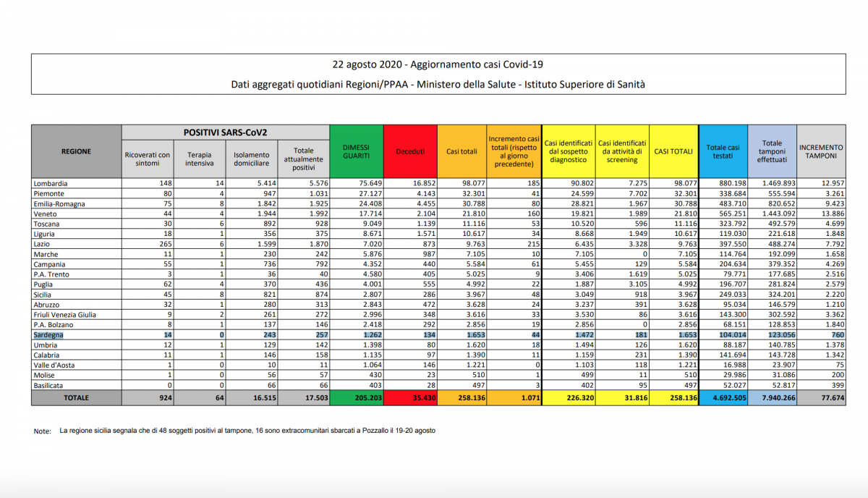868x498 pixels.
Task: Click the INCREMENTO TAMPONI column header
Action: click(x=820, y=151)
